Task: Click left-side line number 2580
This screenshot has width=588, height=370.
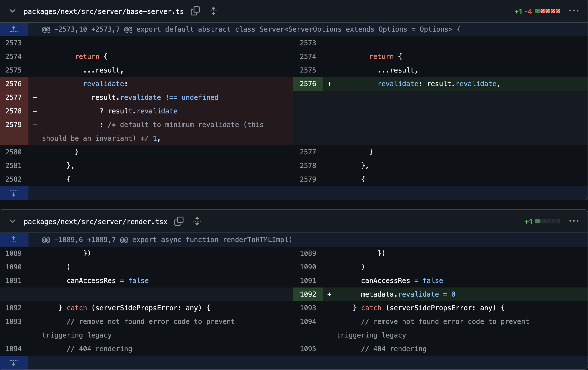Action: pos(14,152)
